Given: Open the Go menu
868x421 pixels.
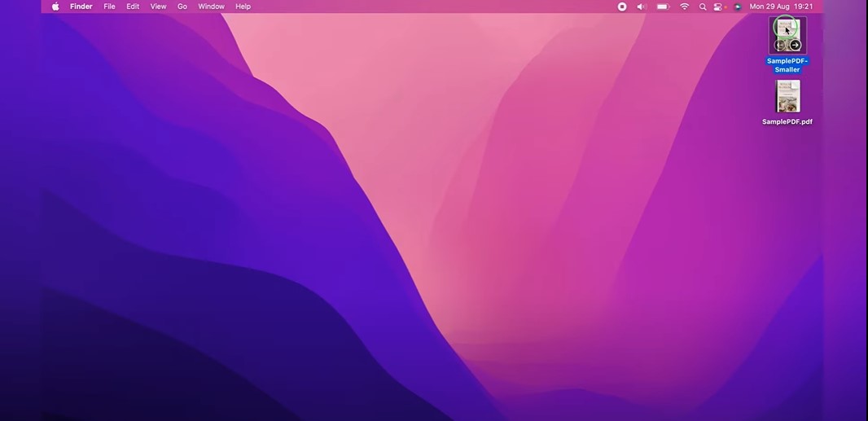Looking at the screenshot, I should click(182, 7).
